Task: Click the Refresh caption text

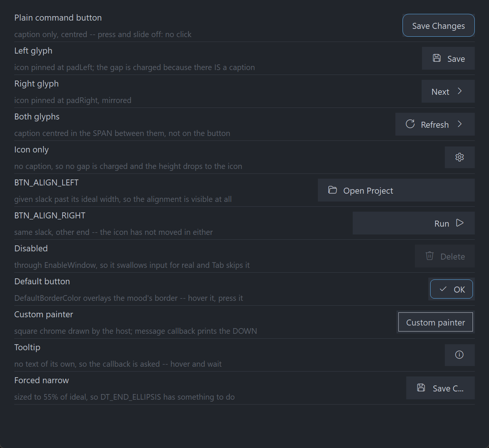Action: (x=435, y=125)
